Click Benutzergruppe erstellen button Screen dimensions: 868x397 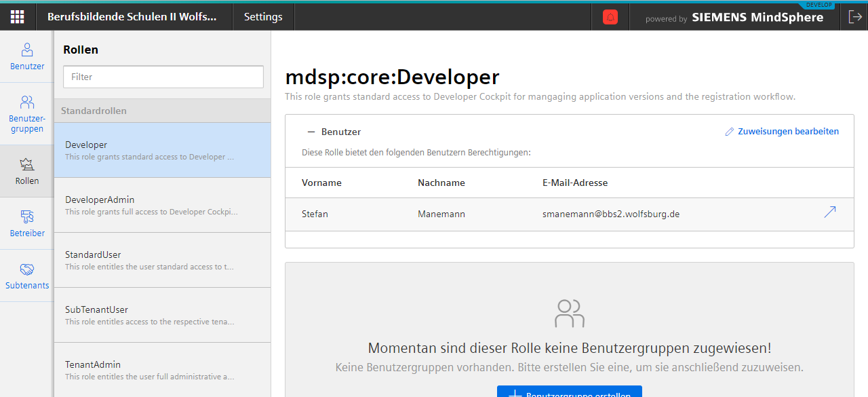coord(569,392)
